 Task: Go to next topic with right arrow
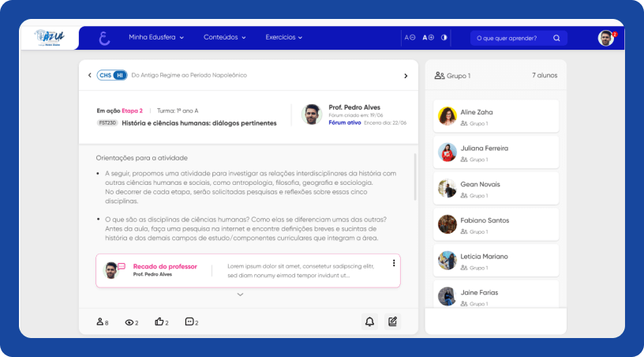pos(406,76)
